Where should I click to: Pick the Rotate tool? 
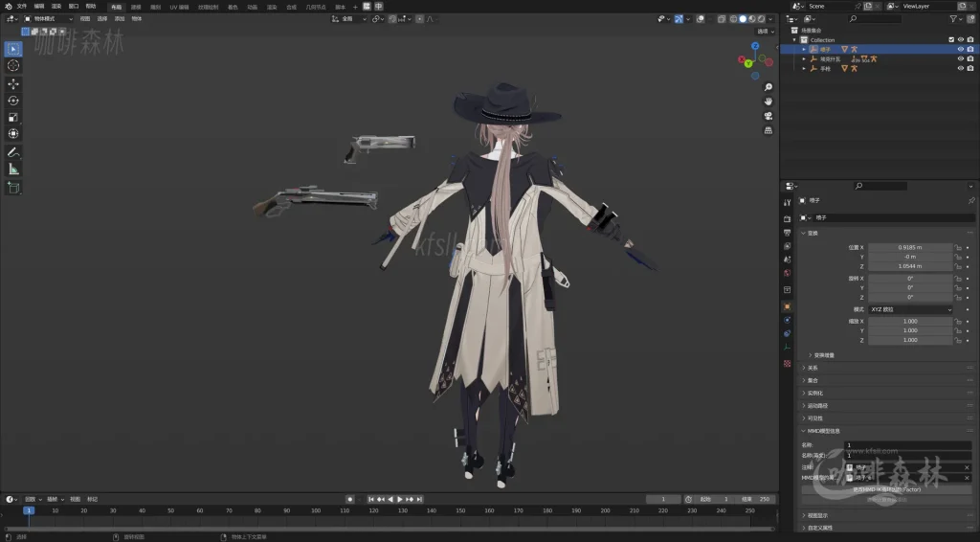[x=13, y=101]
